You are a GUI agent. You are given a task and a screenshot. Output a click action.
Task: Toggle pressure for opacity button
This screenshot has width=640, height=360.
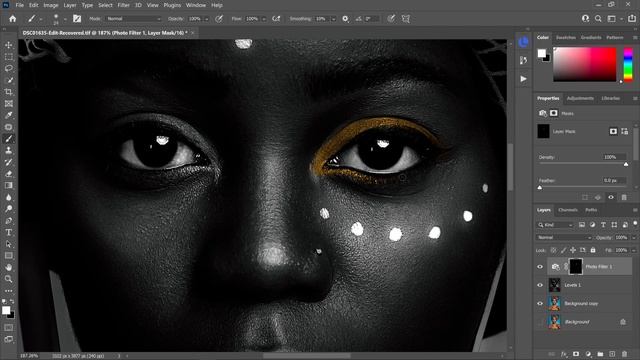coord(219,19)
